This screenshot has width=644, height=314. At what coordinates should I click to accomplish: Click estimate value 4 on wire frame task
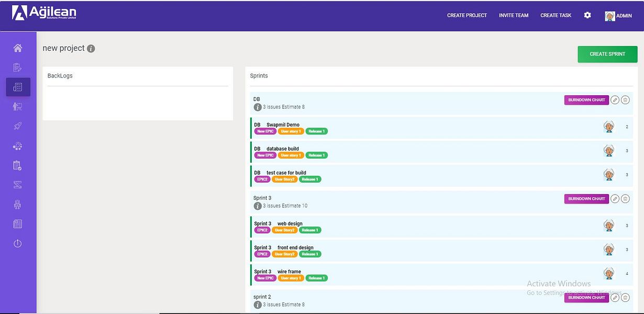click(627, 274)
